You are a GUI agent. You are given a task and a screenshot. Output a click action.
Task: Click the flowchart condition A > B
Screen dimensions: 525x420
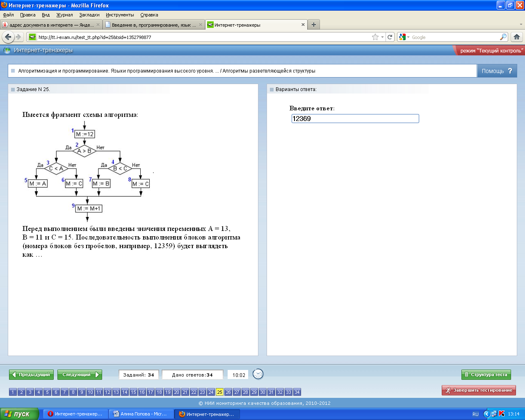pos(84,151)
